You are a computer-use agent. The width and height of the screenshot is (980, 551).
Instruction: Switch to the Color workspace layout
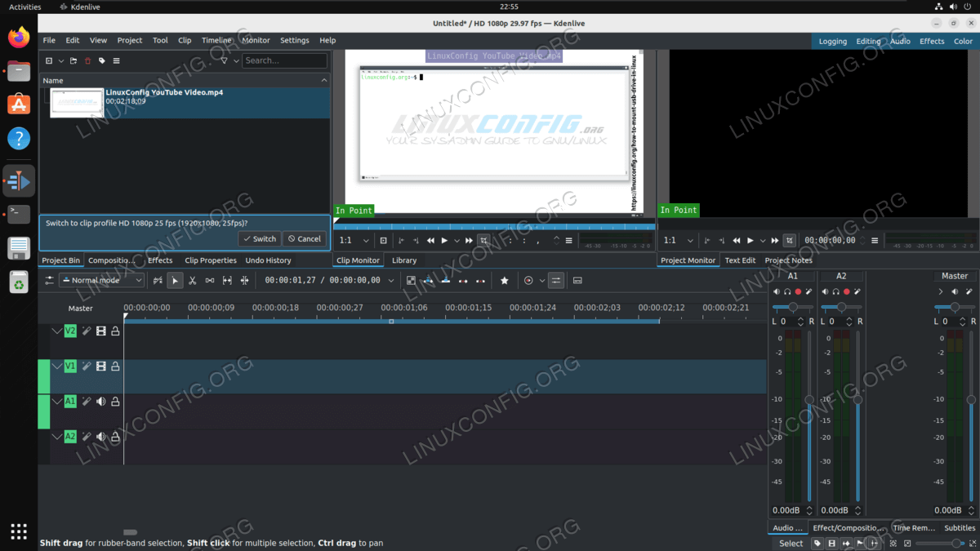pyautogui.click(x=963, y=41)
